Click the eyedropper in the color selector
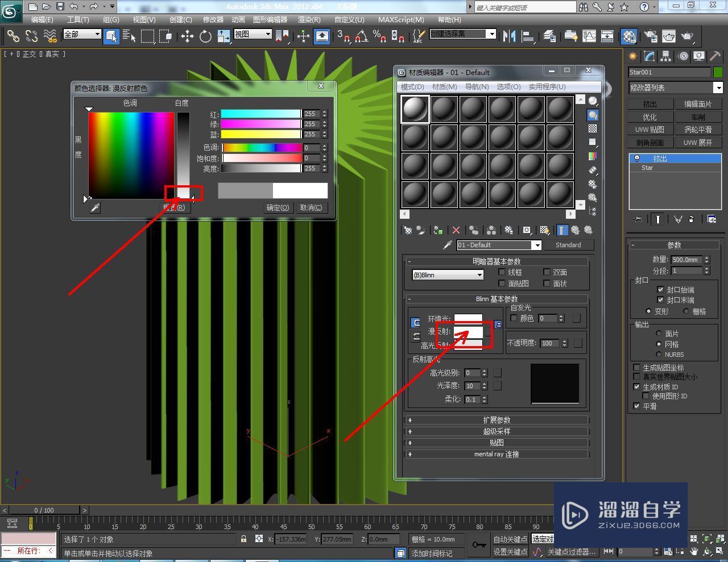Screen dimensions: 728x562 95,208
